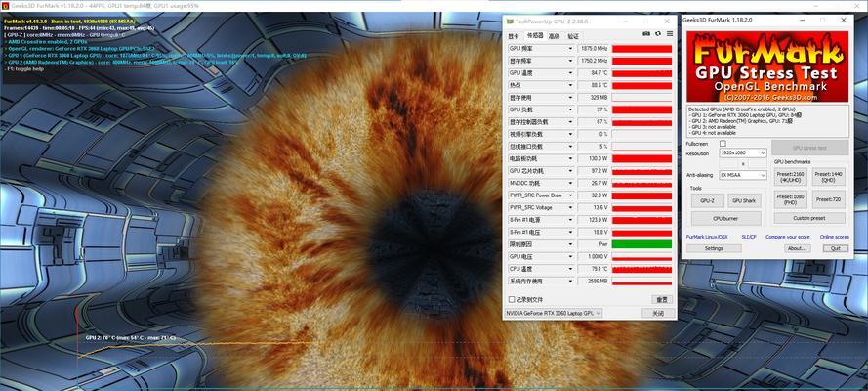Launch the GPU-Z tool from FurMark
868x391 pixels.
(708, 200)
